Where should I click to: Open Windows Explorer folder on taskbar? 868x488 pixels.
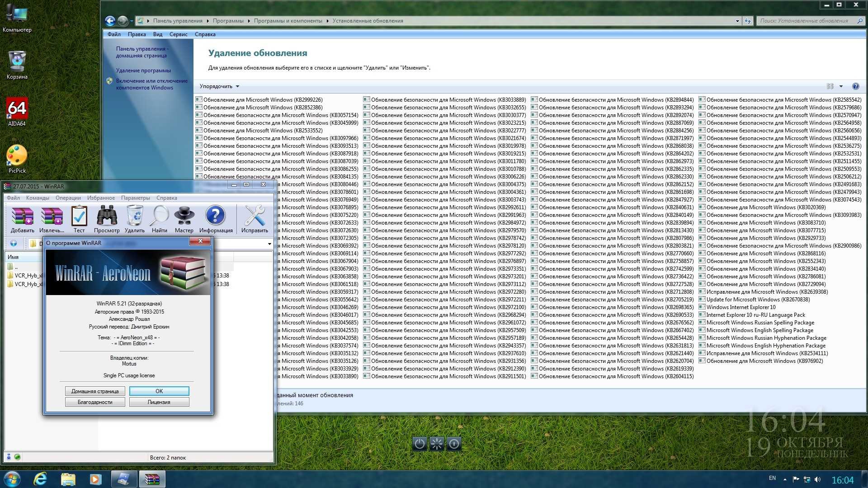68,479
